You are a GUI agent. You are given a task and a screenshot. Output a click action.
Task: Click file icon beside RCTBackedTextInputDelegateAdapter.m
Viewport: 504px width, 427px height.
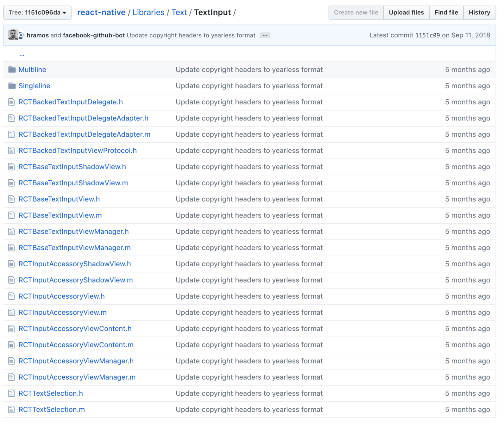[x=11, y=134]
